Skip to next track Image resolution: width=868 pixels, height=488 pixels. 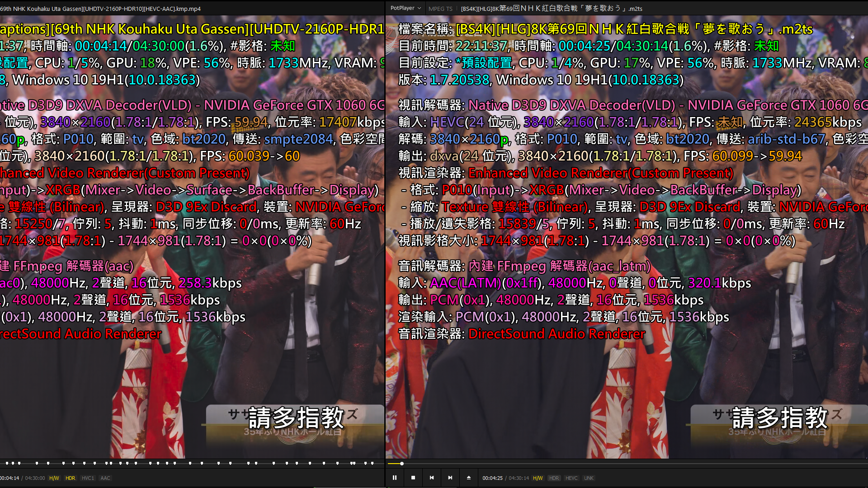(450, 478)
